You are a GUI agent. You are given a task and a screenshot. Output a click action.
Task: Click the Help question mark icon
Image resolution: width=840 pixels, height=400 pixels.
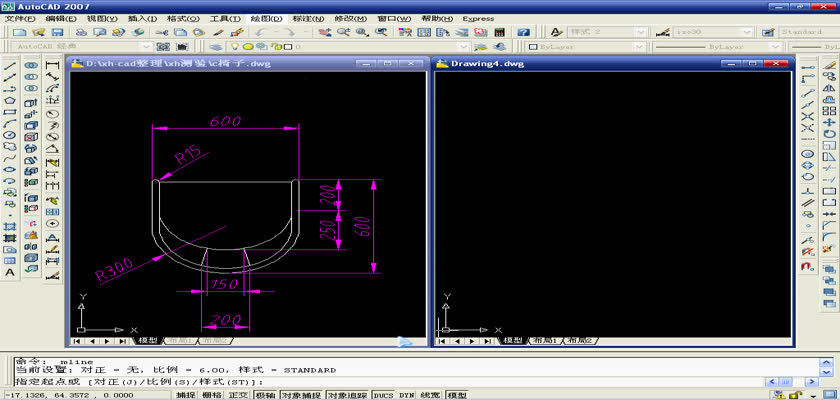pos(523,32)
